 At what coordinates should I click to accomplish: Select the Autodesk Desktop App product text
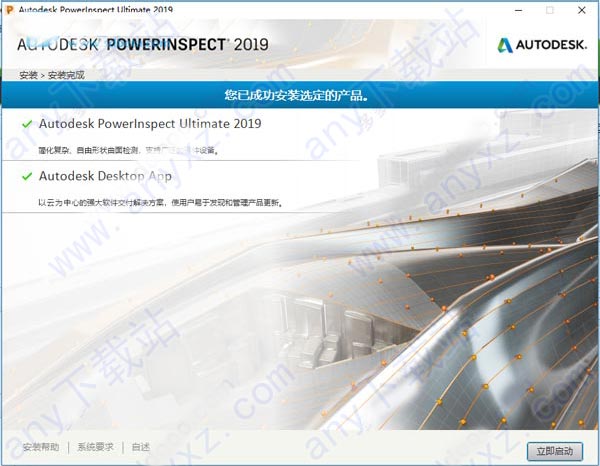105,176
